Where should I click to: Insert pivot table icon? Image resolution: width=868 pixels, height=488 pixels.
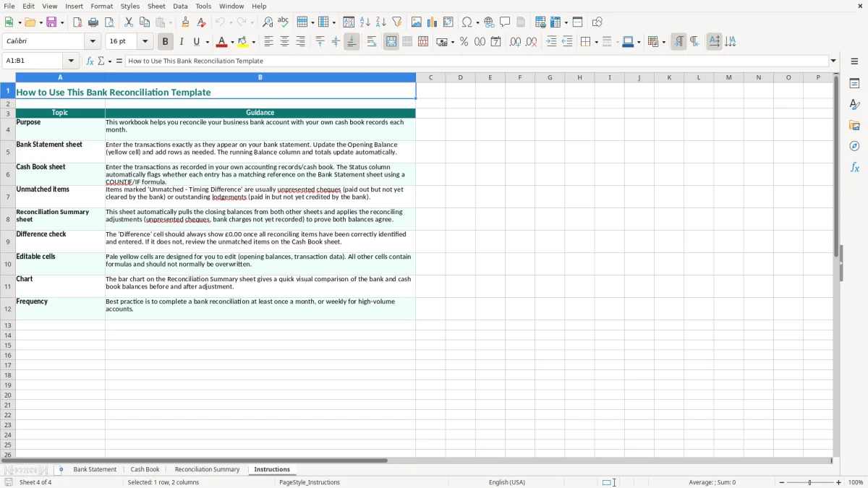click(448, 22)
